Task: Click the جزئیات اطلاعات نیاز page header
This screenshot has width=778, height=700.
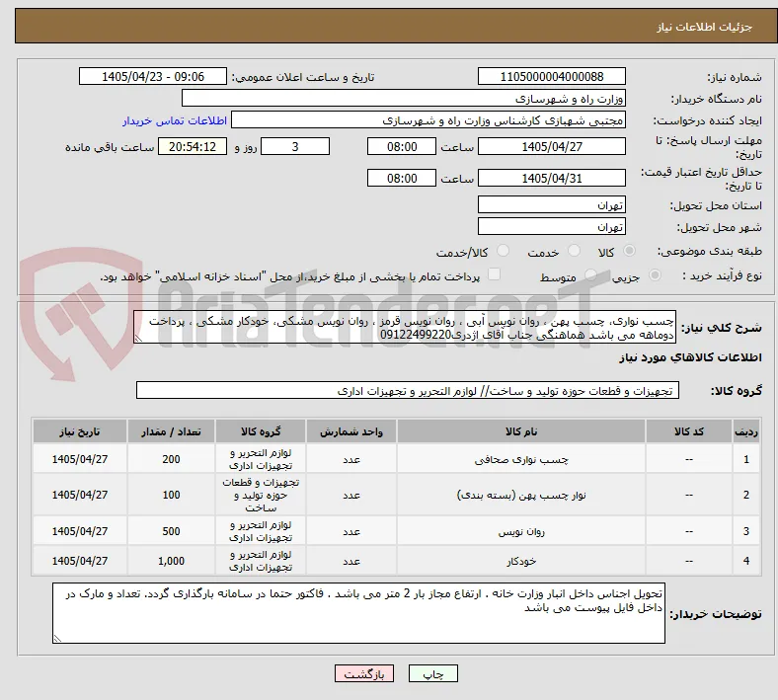Action: (x=705, y=27)
